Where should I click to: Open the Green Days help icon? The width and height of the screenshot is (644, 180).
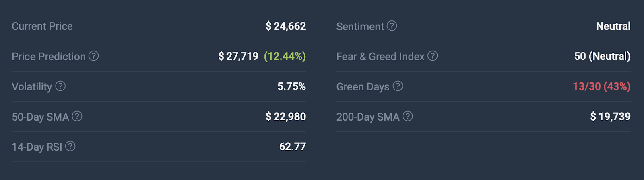click(x=398, y=86)
